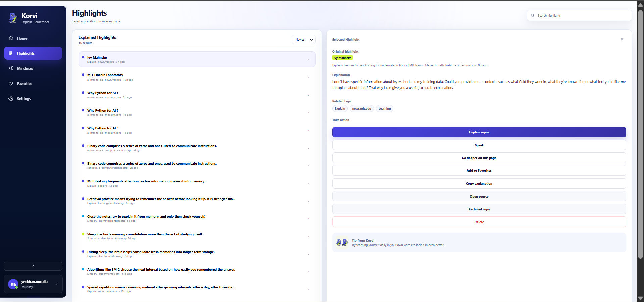Image resolution: width=644 pixels, height=302 pixels.
Task: Click the red Delete button
Action: point(479,222)
